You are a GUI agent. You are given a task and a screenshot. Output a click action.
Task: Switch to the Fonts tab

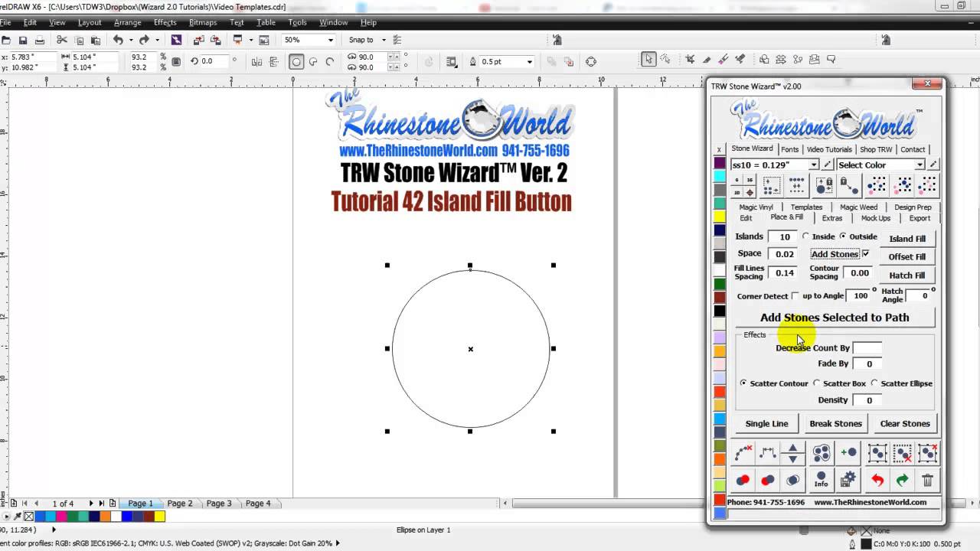coord(789,149)
